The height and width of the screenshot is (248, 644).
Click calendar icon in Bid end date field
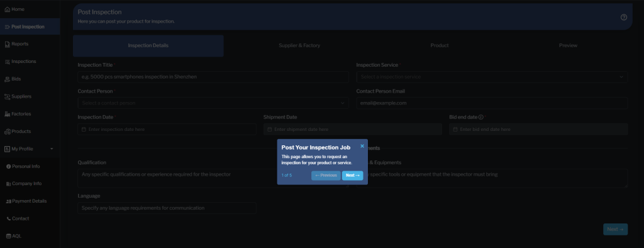(x=455, y=129)
